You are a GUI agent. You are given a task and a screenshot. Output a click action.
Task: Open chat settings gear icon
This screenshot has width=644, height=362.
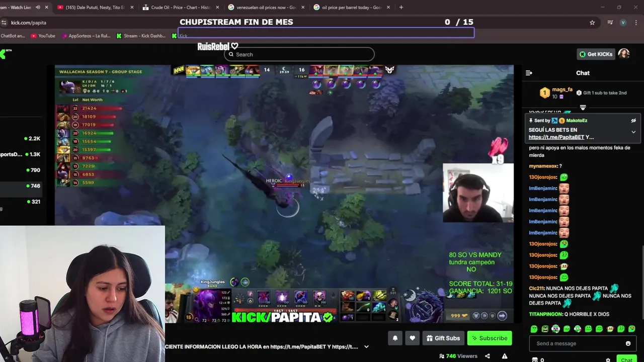coord(608,360)
